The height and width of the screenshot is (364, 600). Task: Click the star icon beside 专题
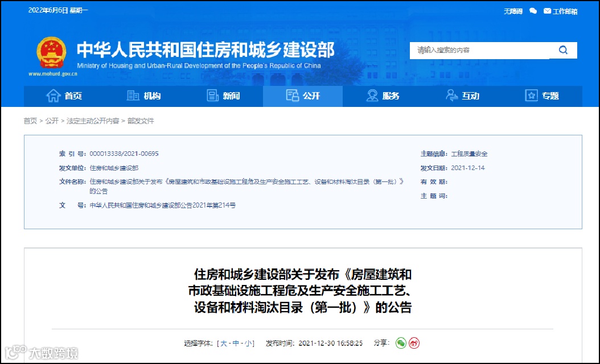tap(531, 96)
